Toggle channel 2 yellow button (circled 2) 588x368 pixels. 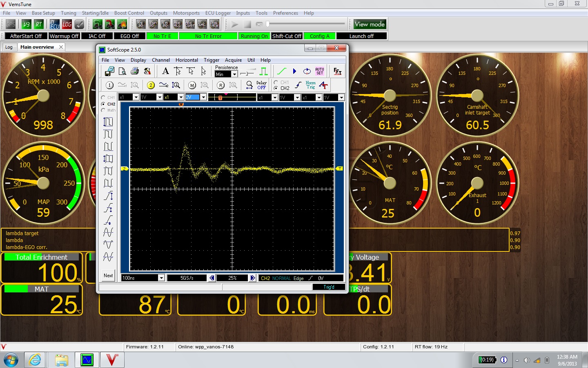point(151,85)
